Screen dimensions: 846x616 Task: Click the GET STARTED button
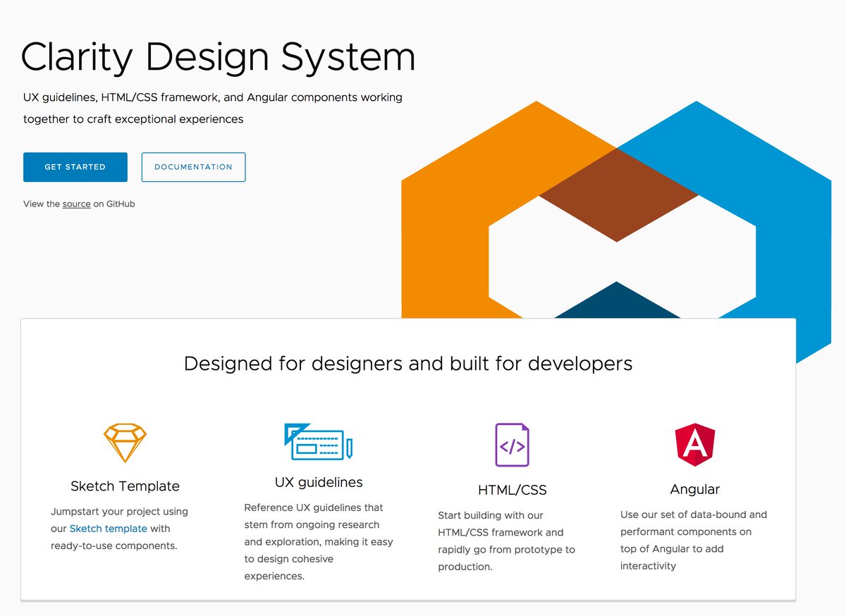click(x=75, y=167)
